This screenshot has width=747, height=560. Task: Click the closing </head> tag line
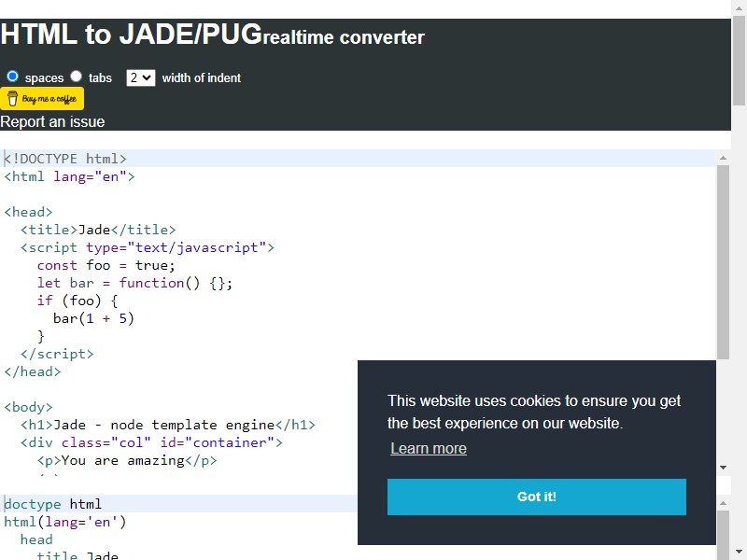(x=33, y=371)
